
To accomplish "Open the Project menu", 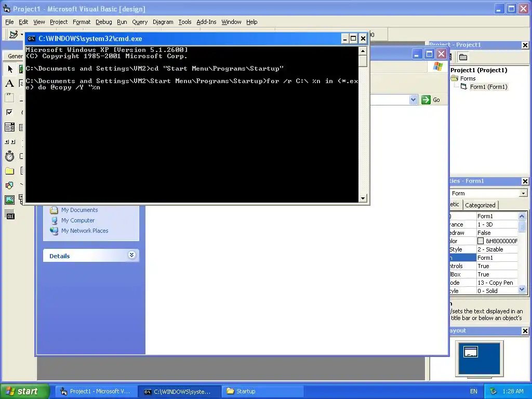I will coord(59,22).
